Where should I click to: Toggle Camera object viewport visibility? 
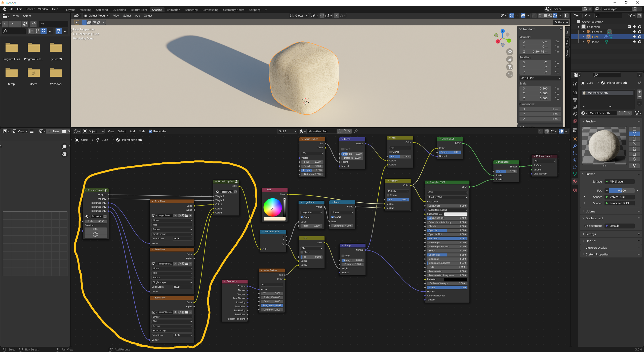(x=634, y=32)
